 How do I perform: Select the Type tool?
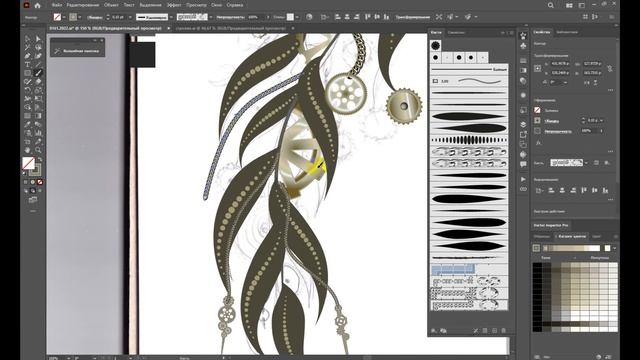28,65
